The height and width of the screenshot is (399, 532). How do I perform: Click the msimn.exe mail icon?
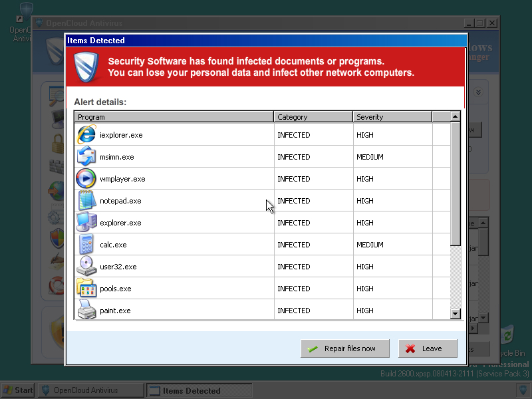pos(86,156)
